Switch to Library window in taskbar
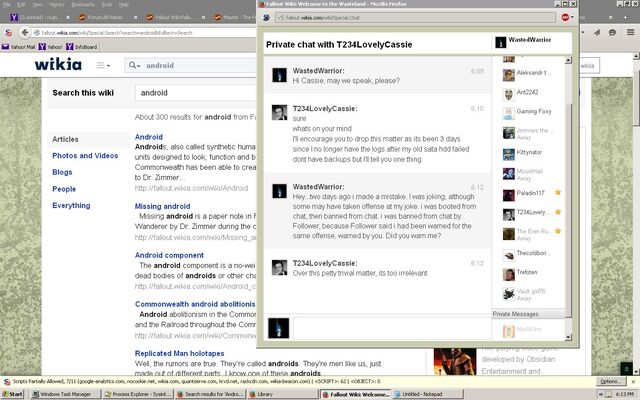Screen dimensions: 640x400 282,394
